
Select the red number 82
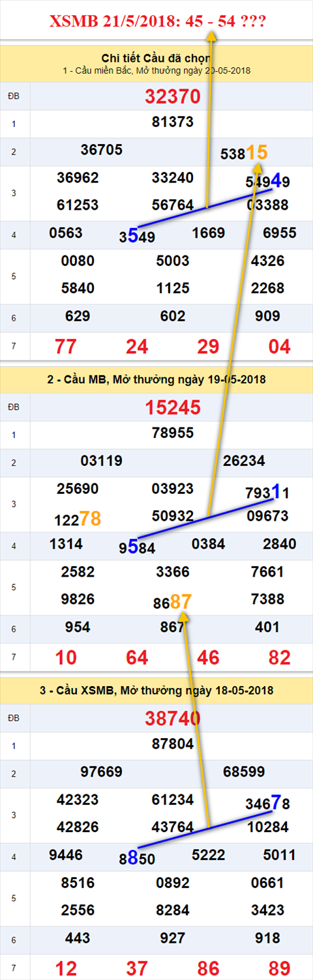(279, 657)
